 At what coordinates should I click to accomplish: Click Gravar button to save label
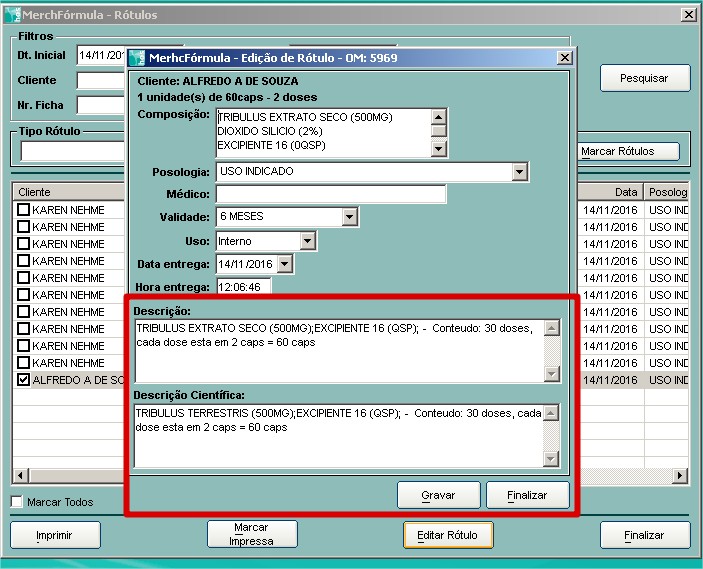pos(438,495)
